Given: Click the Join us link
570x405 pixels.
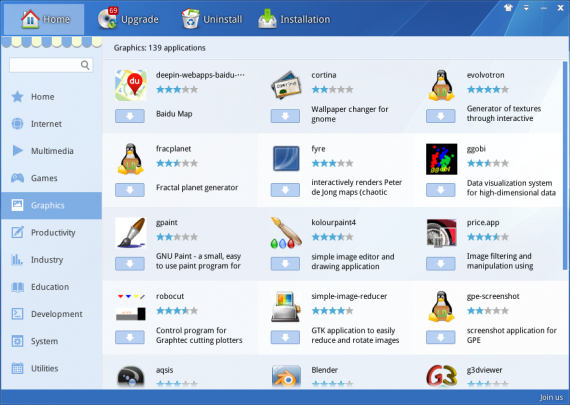Looking at the screenshot, I should (x=551, y=397).
